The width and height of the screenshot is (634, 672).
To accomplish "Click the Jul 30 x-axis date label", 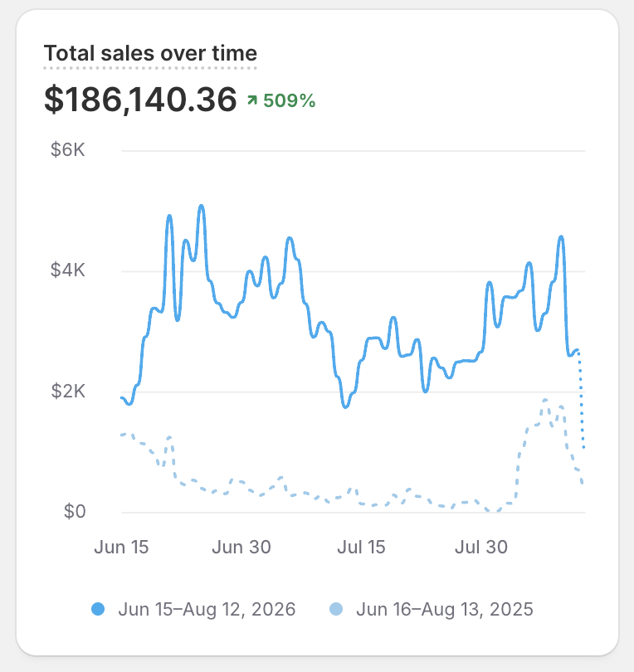I will (481, 548).
